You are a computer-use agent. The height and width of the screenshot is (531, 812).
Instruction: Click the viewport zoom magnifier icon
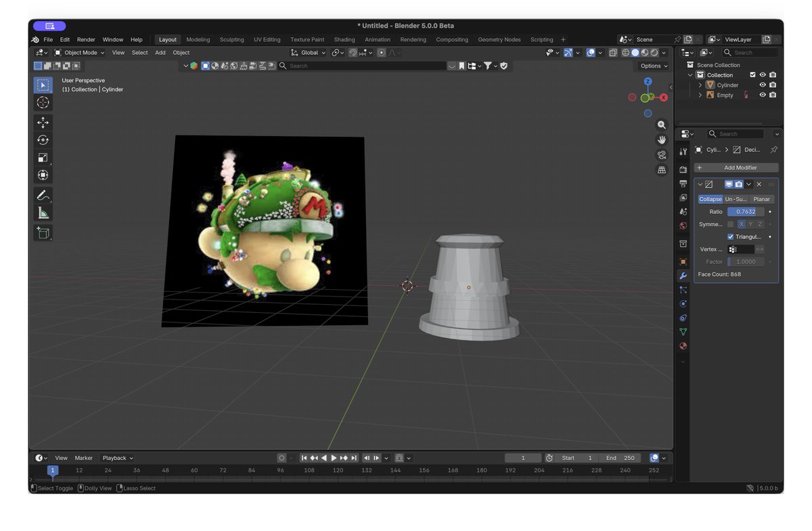coord(662,125)
